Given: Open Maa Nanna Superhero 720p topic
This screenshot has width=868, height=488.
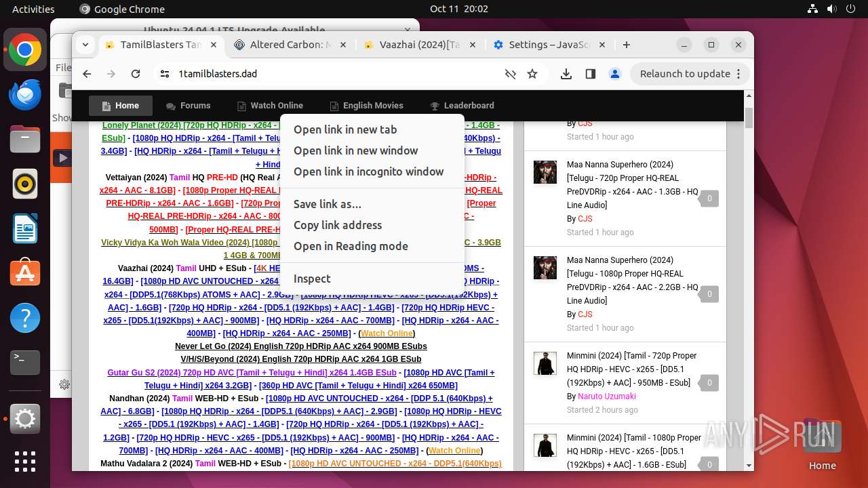Looking at the screenshot, I should point(632,185).
